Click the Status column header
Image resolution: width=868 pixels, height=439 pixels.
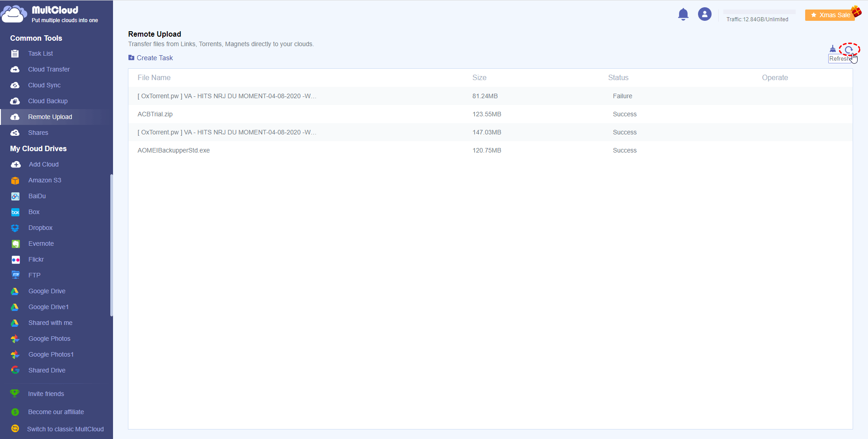point(618,78)
